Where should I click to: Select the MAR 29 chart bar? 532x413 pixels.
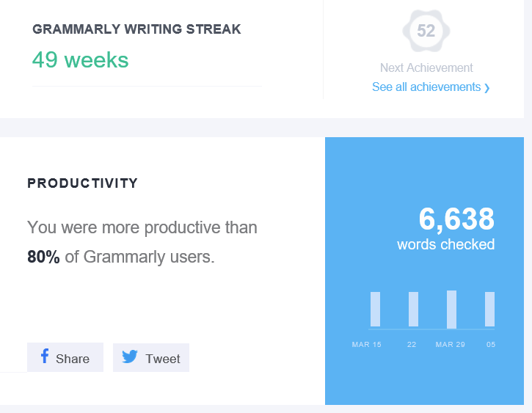coord(451,310)
